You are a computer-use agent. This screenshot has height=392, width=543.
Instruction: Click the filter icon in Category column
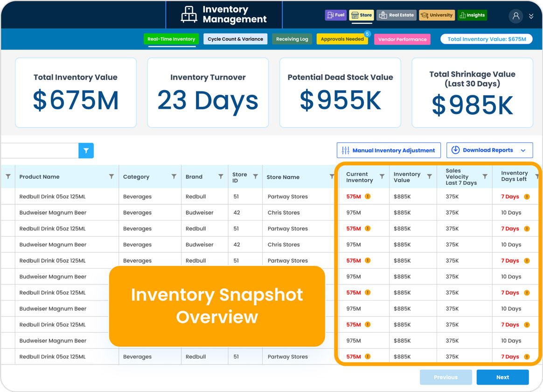tap(174, 176)
